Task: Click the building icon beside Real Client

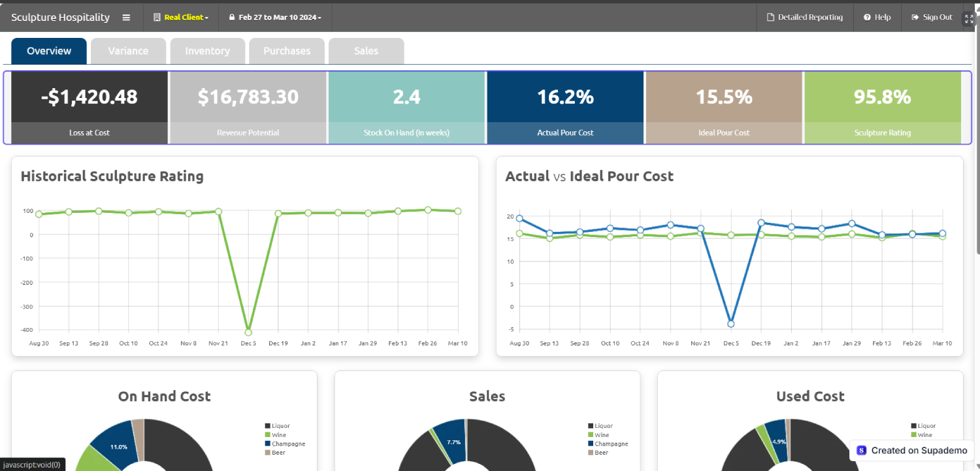Action: click(157, 18)
